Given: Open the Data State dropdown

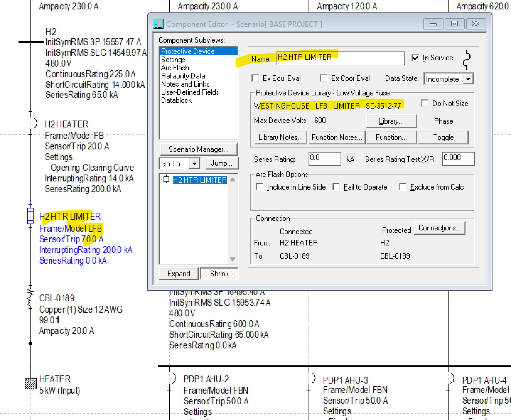Looking at the screenshot, I should [x=468, y=79].
